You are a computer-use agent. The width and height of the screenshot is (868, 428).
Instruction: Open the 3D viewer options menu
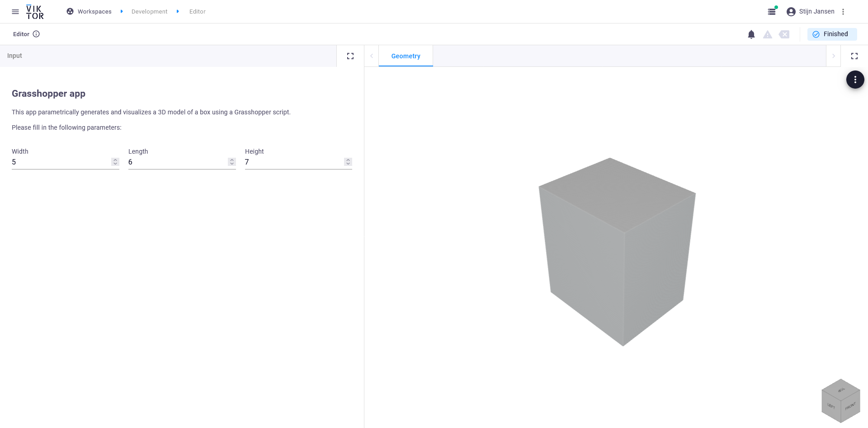click(855, 80)
